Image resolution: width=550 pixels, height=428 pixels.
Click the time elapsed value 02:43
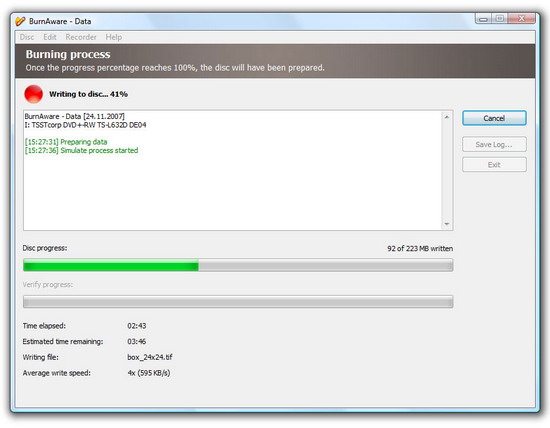(137, 326)
